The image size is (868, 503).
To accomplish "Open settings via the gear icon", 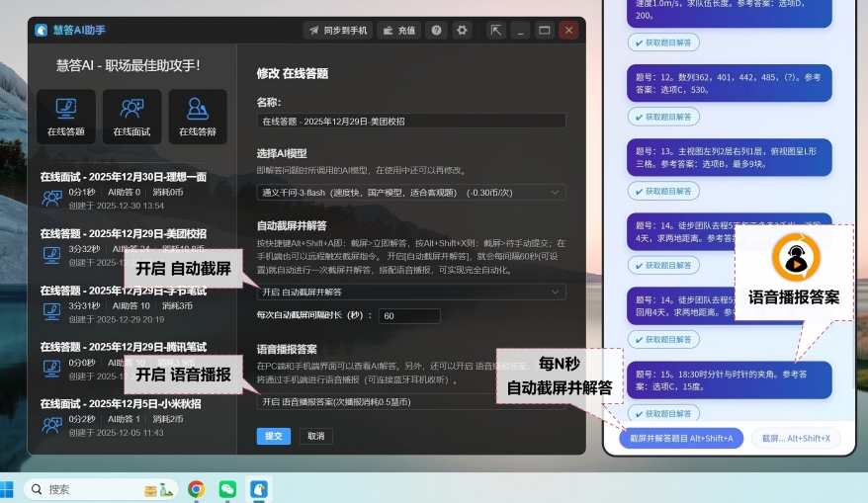I will 462,31.
